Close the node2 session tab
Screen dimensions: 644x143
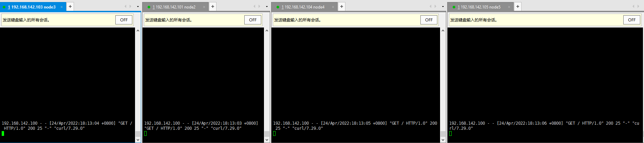(x=204, y=7)
